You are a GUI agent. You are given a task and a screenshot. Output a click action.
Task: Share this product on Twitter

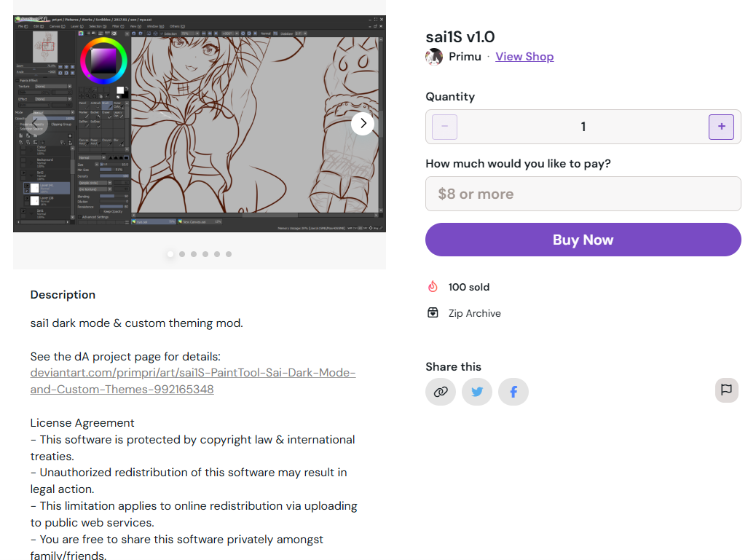tap(477, 392)
